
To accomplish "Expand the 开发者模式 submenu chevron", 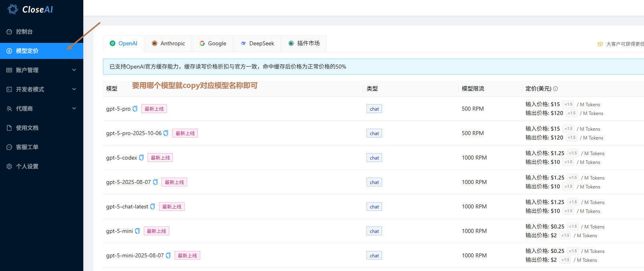I will click(x=74, y=89).
